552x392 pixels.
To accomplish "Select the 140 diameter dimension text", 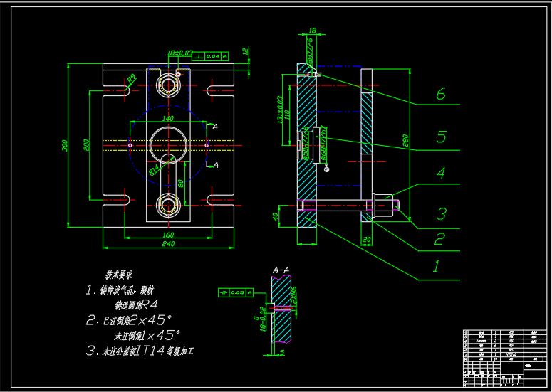I will tap(168, 119).
